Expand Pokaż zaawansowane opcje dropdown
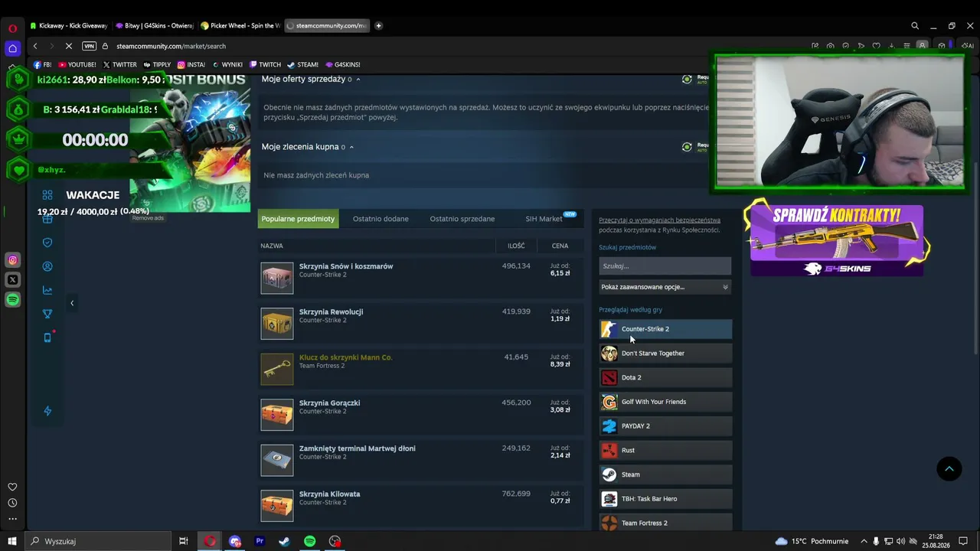 pyautogui.click(x=665, y=287)
